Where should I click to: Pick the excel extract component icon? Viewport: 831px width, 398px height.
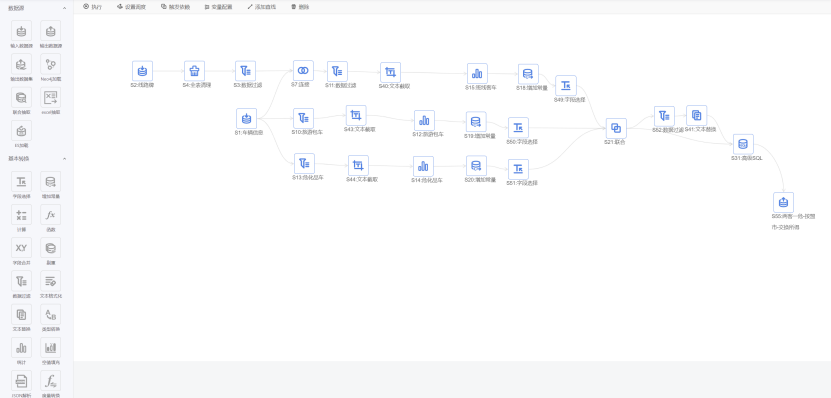click(50, 98)
